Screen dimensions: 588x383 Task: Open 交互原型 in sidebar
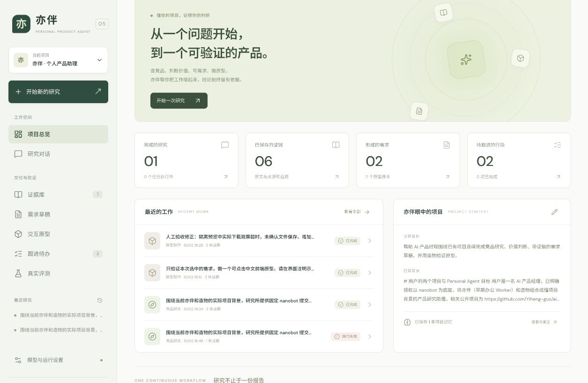(58, 234)
